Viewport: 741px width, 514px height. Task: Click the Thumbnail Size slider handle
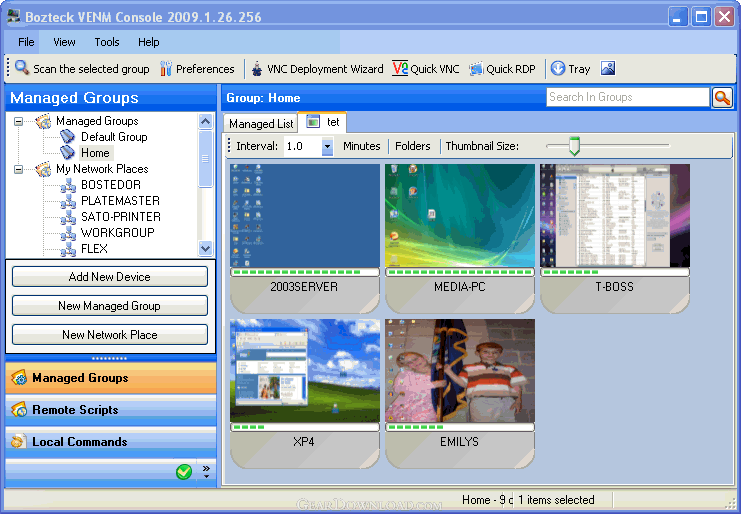pos(574,146)
